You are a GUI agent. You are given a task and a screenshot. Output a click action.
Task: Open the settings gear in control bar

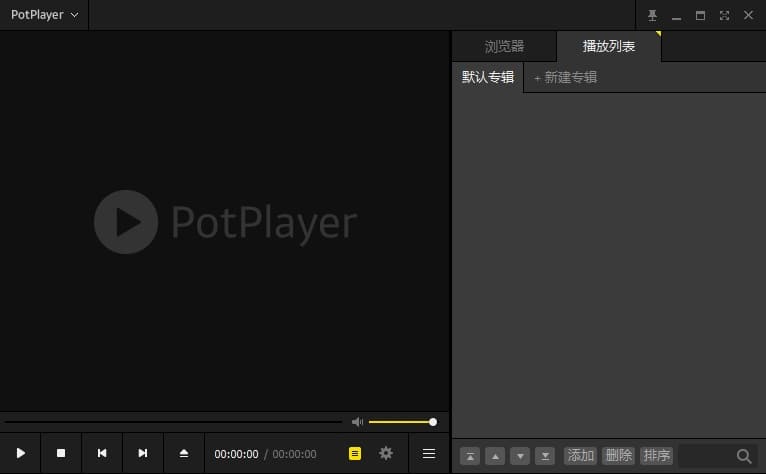pyautogui.click(x=386, y=453)
